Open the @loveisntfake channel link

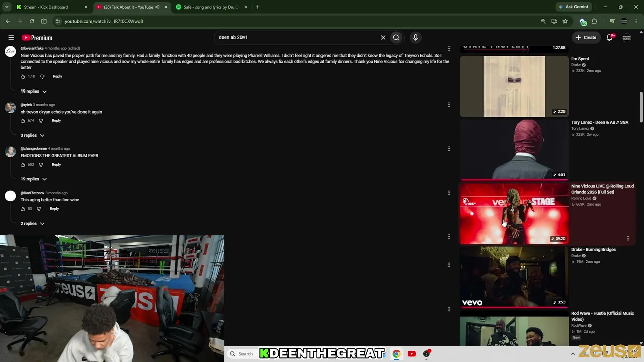pyautogui.click(x=32, y=48)
